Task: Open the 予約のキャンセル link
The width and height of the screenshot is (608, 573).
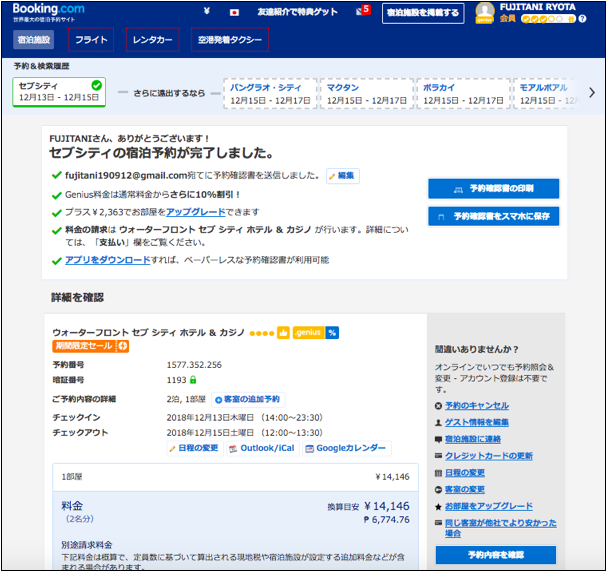Action: [476, 405]
